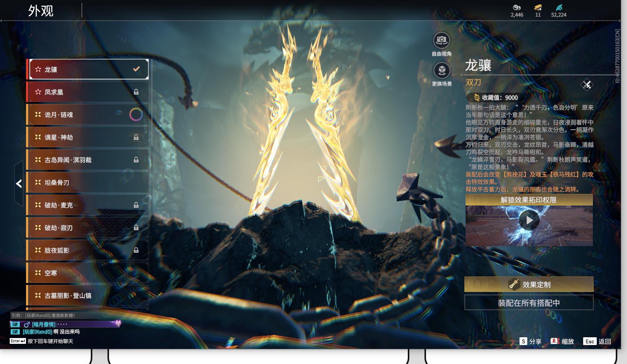The height and width of the screenshot is (364, 627).
Task: Click the change scene (更换场景) icon
Action: tap(442, 70)
